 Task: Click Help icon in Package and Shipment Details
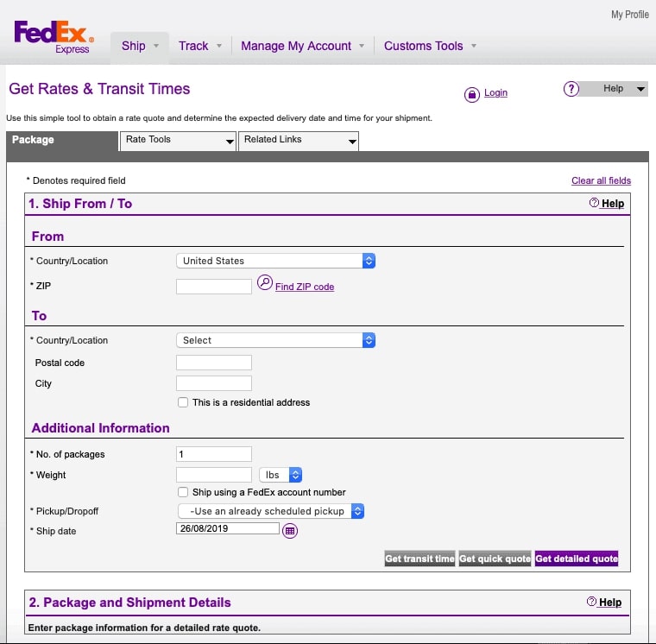[591, 602]
